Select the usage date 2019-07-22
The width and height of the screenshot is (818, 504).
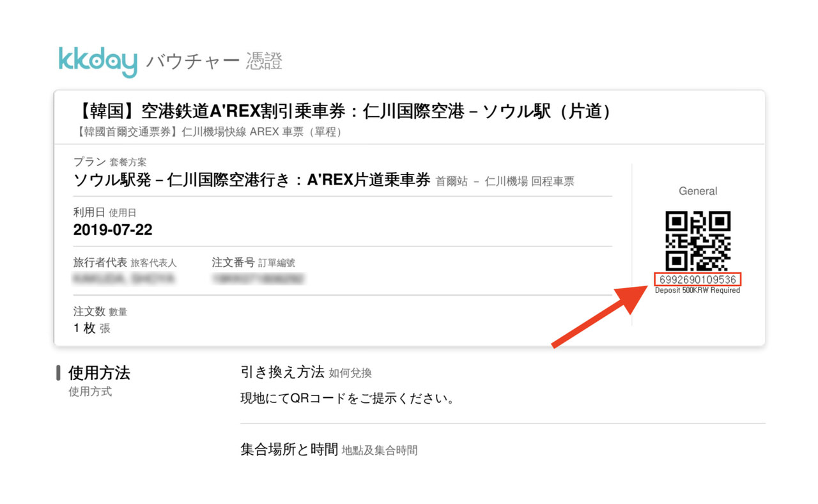[x=113, y=229]
